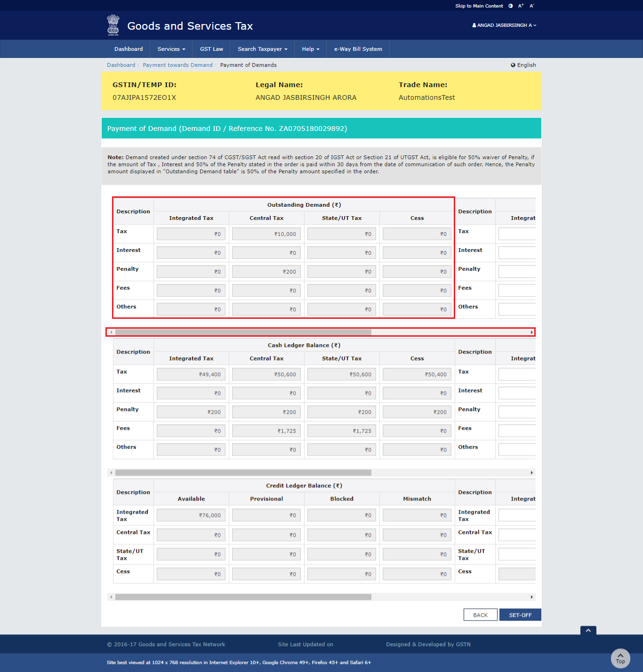The height and width of the screenshot is (672, 643).
Task: Click the national emblem logo in header
Action: tap(113, 25)
